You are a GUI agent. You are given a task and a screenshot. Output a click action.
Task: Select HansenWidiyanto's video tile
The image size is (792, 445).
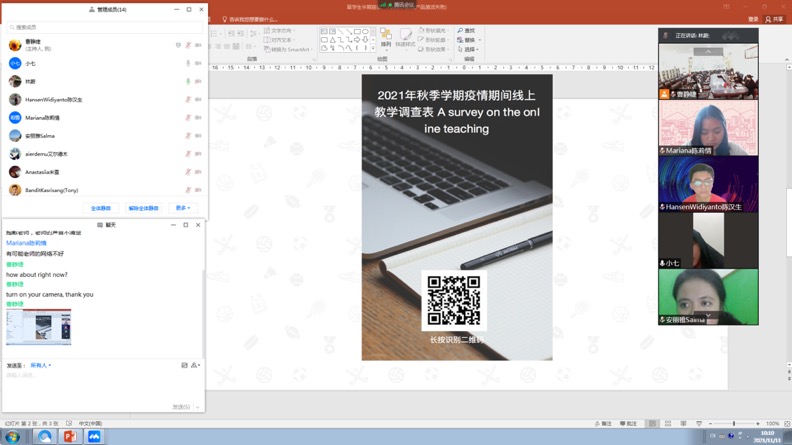coord(708,184)
